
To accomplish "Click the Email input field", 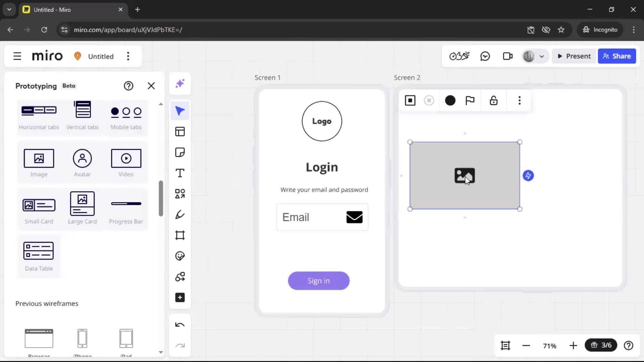I will (x=322, y=217).
